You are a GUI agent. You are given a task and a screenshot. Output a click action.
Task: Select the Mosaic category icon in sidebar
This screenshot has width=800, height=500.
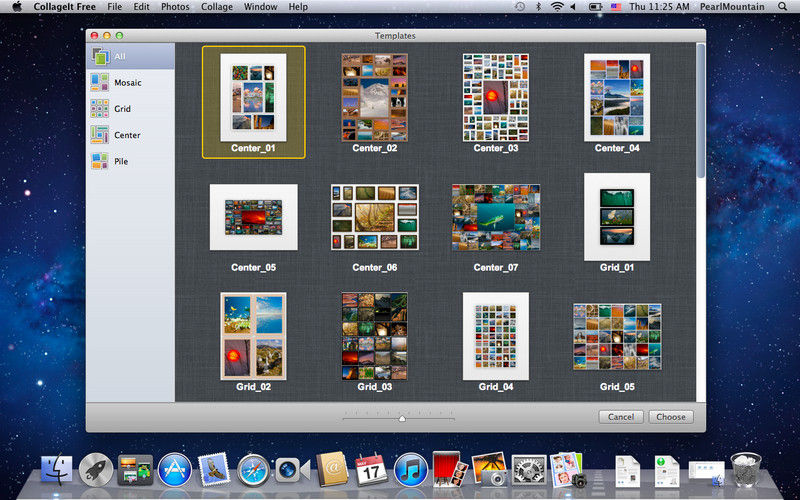(100, 83)
